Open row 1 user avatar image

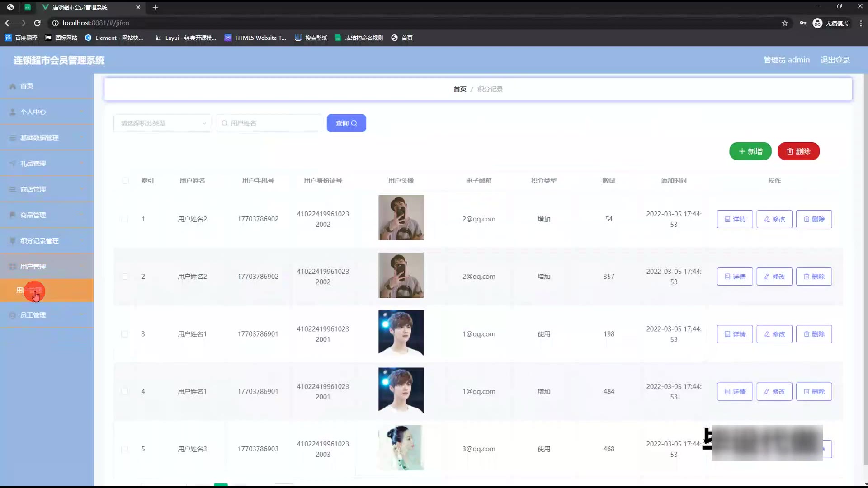point(401,218)
